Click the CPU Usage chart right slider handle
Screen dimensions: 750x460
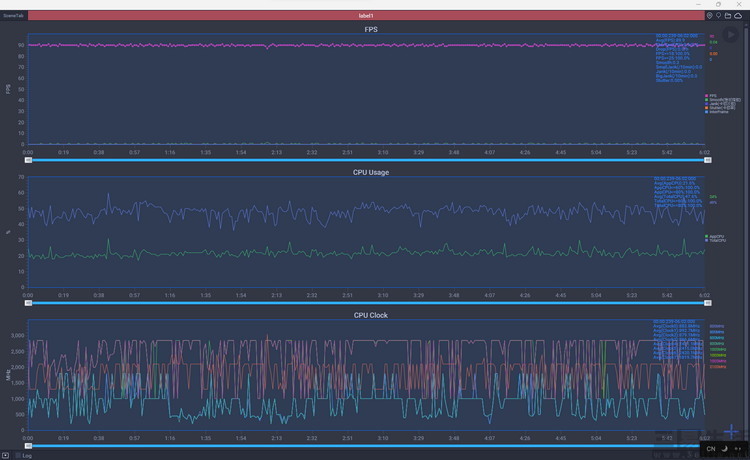(x=707, y=302)
